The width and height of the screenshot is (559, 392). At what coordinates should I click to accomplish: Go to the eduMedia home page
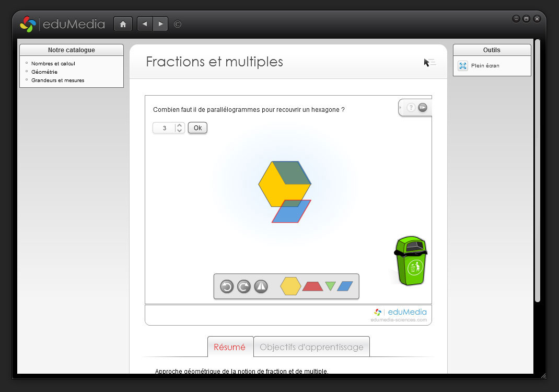(123, 24)
